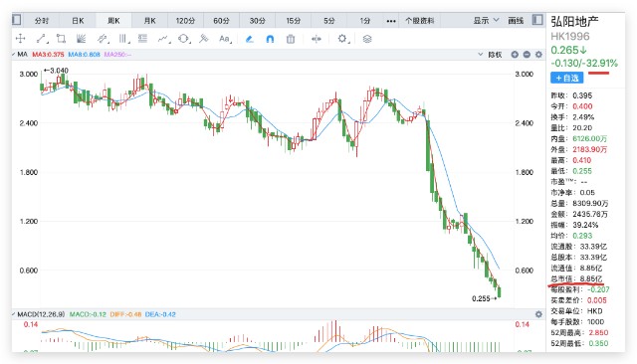The height and width of the screenshot is (364, 637).
Task: Open the 个股资料 stock info tab
Action: click(x=420, y=20)
